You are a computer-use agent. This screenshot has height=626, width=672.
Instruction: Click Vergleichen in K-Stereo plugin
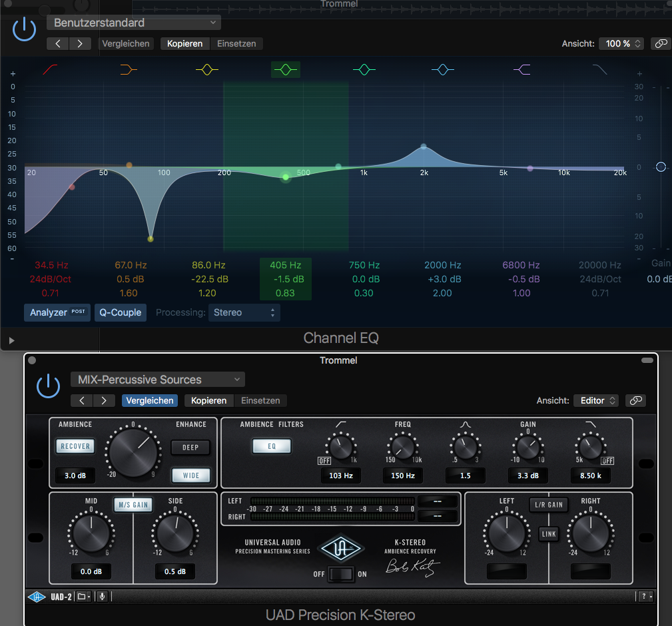coord(150,400)
